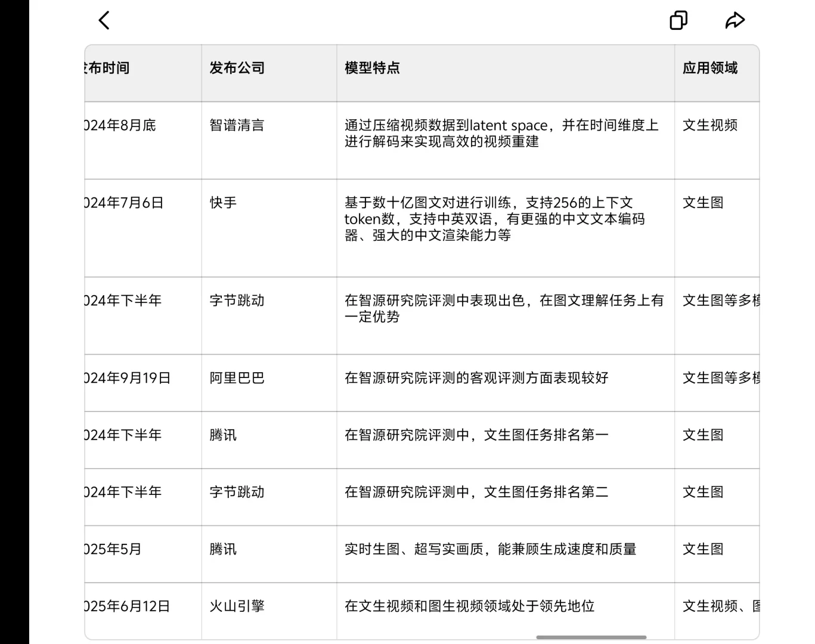This screenshot has width=815, height=644.
Task: Select the 图文理解任务上有一定优势 cell
Action: pos(506,316)
